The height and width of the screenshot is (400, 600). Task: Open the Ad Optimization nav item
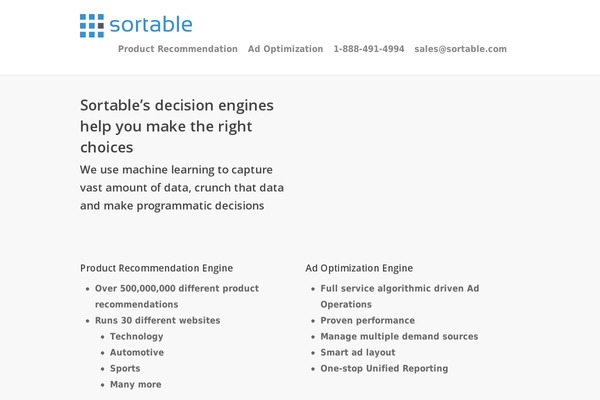click(285, 49)
